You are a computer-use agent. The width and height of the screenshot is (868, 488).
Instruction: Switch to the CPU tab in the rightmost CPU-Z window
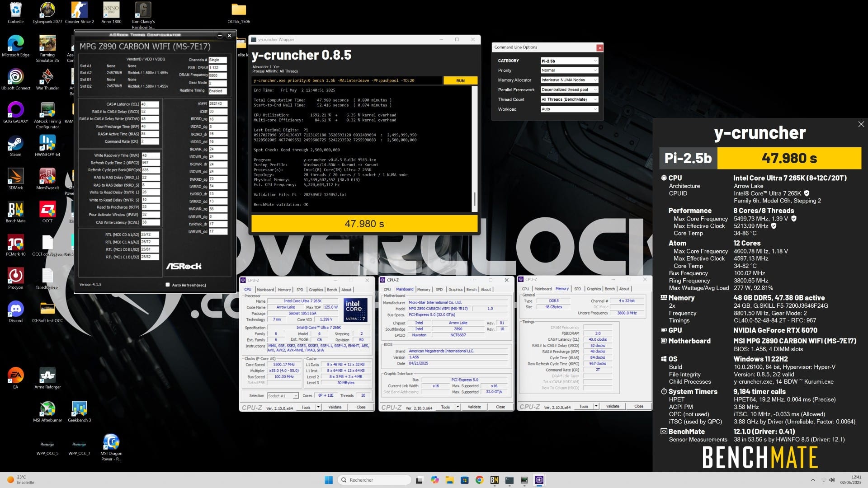525,289
